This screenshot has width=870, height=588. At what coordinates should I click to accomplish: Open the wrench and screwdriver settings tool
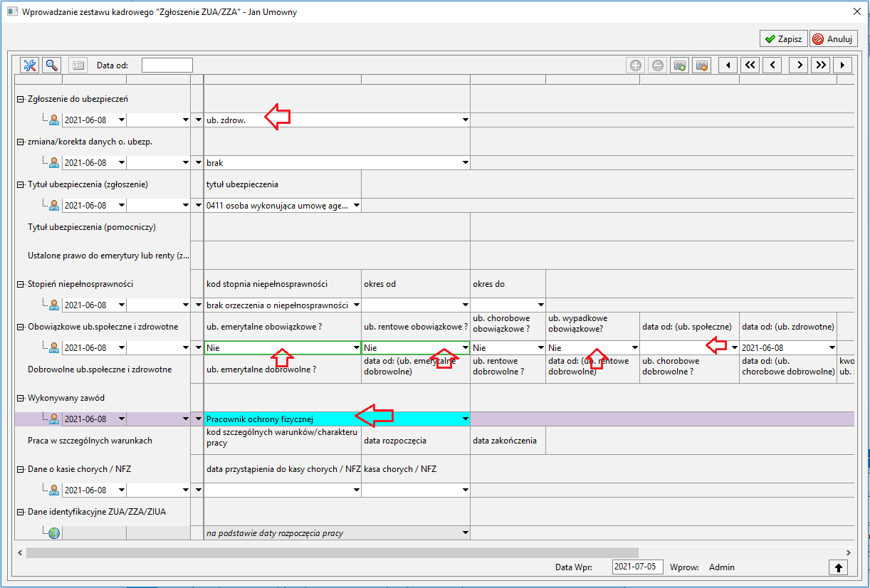tap(30, 65)
